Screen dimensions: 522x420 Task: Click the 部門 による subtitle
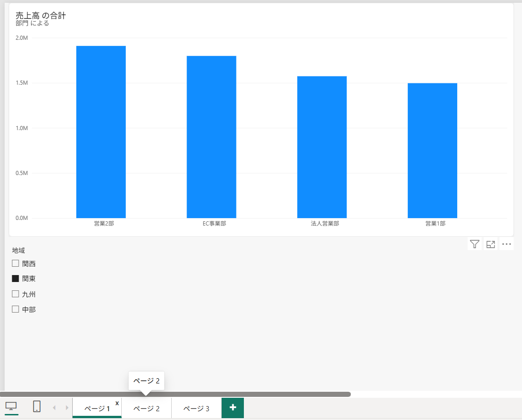click(x=32, y=23)
